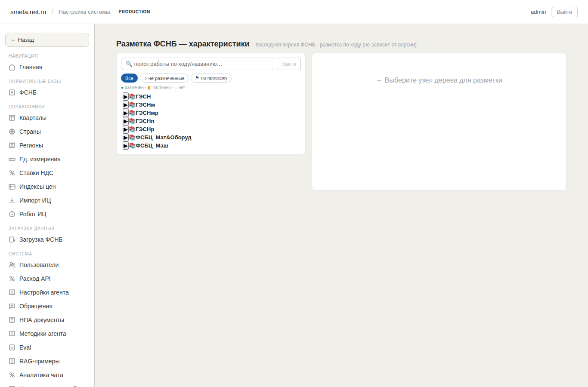Select the ФСБЦ_Мат&Оборуд tree label

pyautogui.click(x=164, y=138)
